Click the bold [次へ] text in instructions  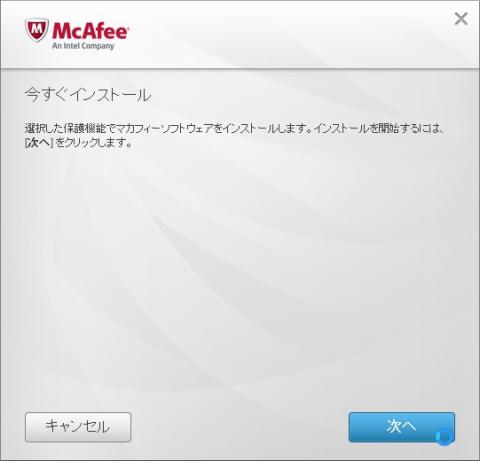(39, 143)
